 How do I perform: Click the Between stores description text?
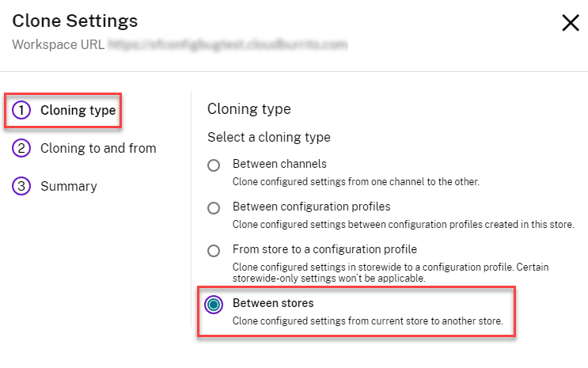point(373,321)
